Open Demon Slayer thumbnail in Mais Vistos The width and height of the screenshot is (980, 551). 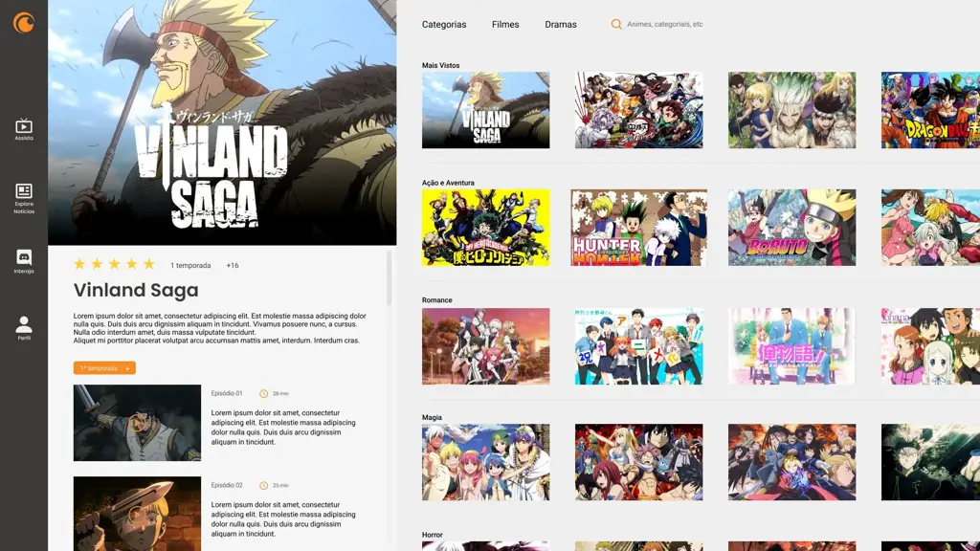pos(638,110)
